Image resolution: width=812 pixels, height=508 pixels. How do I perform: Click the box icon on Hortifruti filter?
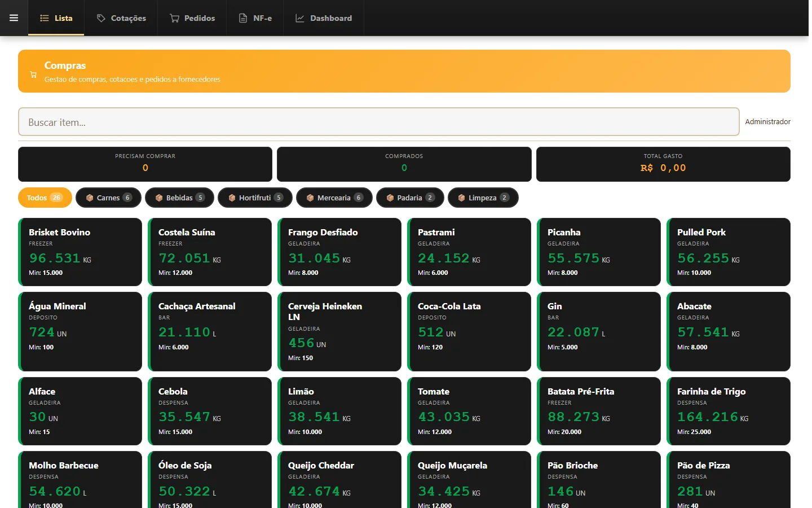(232, 198)
